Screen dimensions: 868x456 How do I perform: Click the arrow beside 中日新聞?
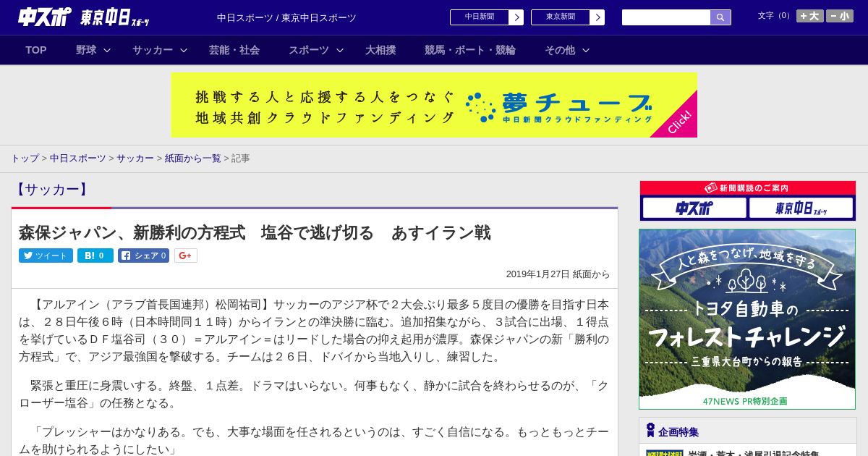tap(516, 17)
